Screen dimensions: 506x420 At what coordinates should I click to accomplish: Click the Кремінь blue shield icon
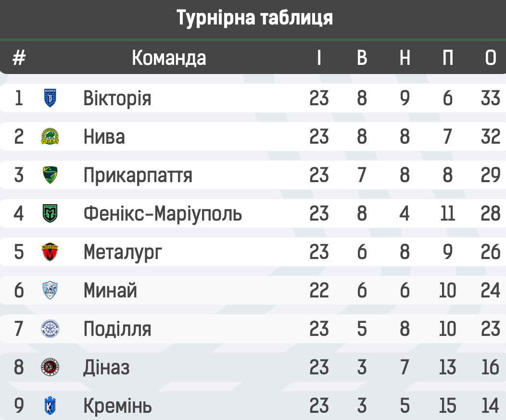pos(50,406)
